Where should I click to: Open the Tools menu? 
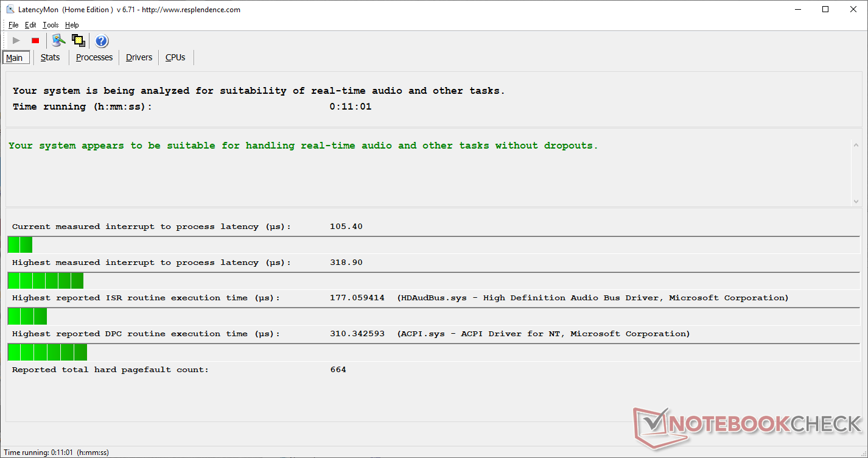(51, 25)
